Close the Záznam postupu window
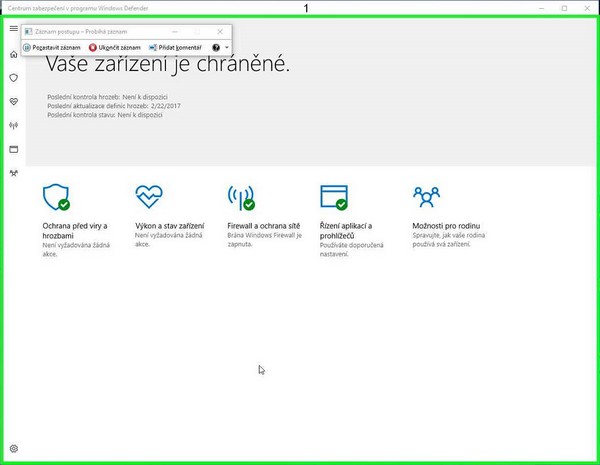The height and width of the screenshot is (465, 600). 220,32
